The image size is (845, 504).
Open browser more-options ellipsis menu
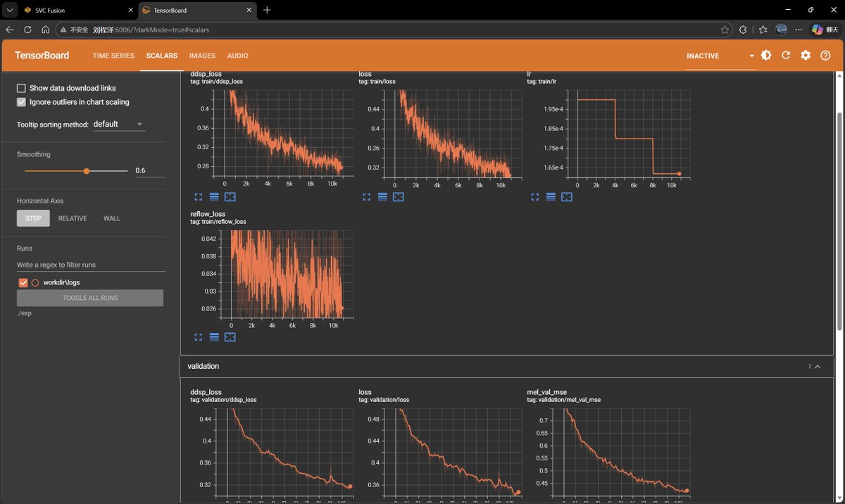click(x=799, y=30)
